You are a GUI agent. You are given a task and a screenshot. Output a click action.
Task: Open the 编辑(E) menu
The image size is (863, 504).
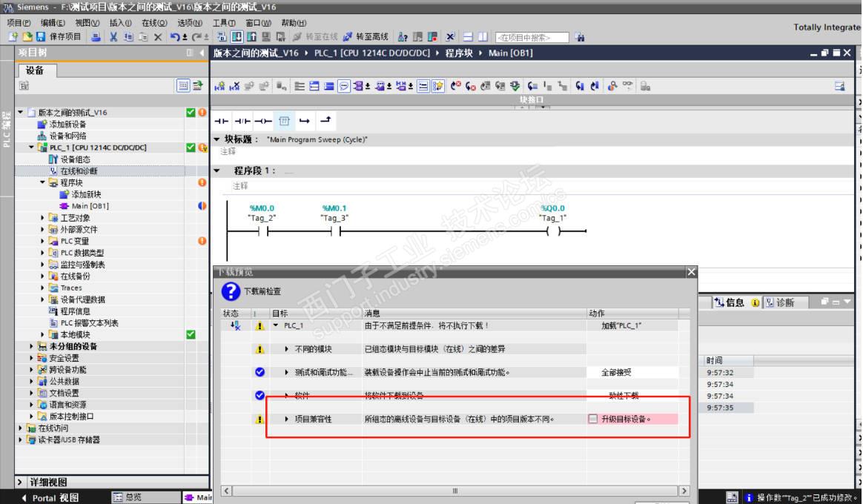(53, 22)
